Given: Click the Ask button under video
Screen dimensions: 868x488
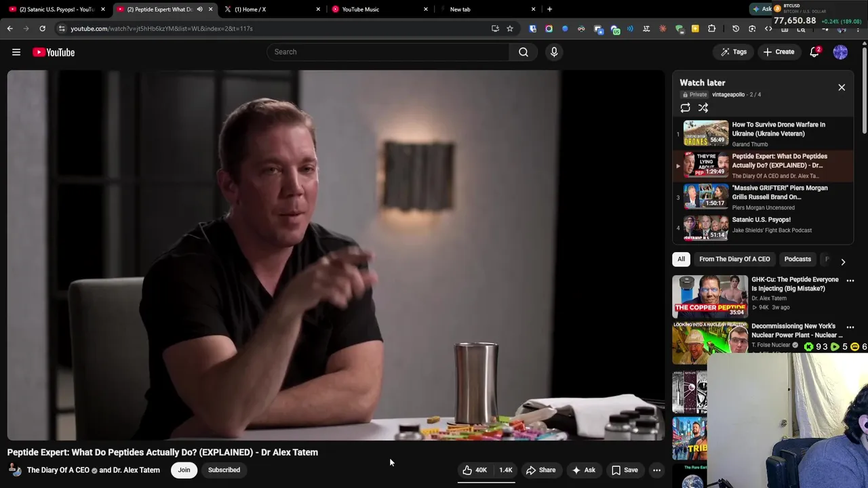Looking at the screenshot, I should click(x=583, y=470).
